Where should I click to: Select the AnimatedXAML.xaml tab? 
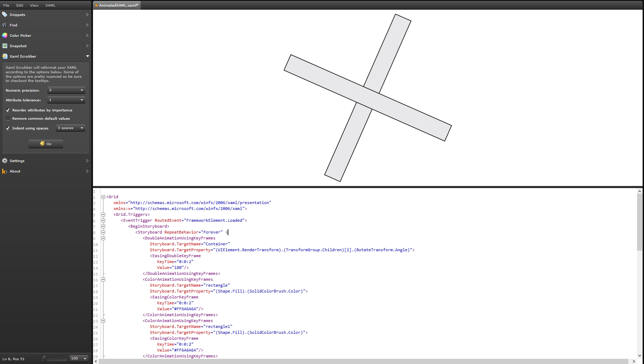(117, 5)
